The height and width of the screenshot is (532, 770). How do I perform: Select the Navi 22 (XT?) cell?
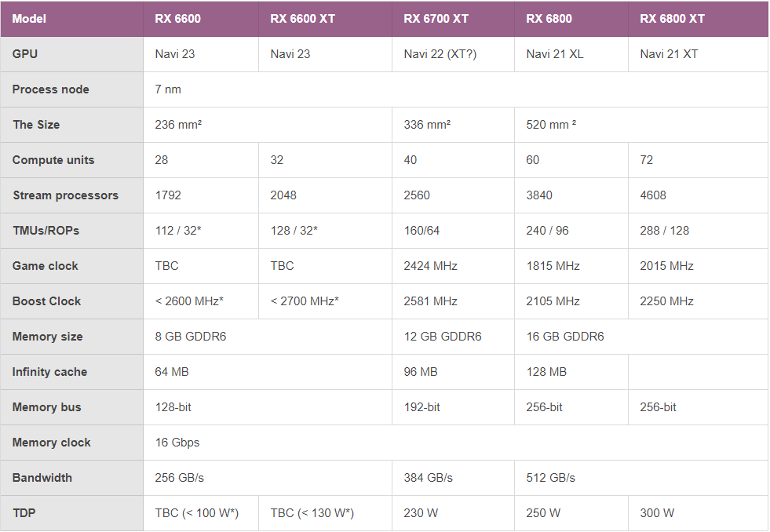[440, 54]
